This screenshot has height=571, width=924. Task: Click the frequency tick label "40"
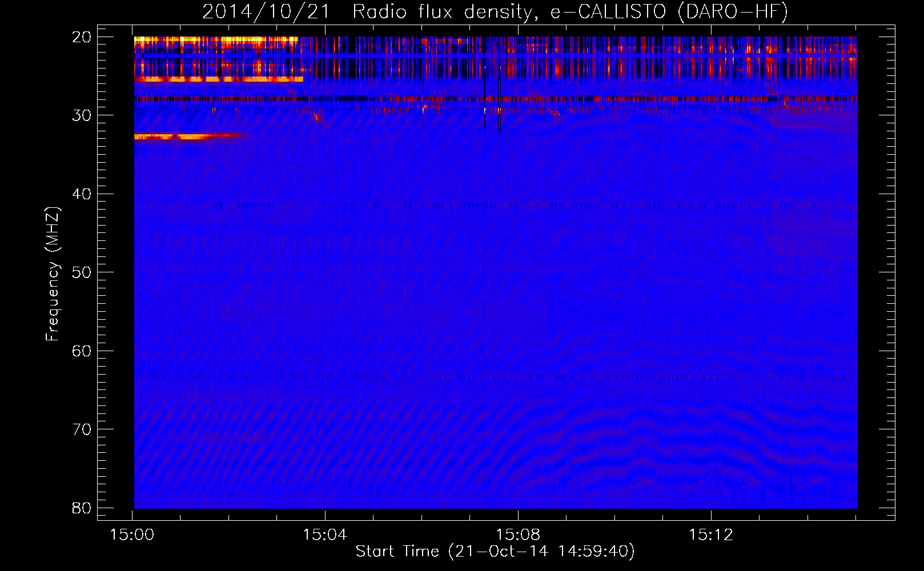pos(82,194)
